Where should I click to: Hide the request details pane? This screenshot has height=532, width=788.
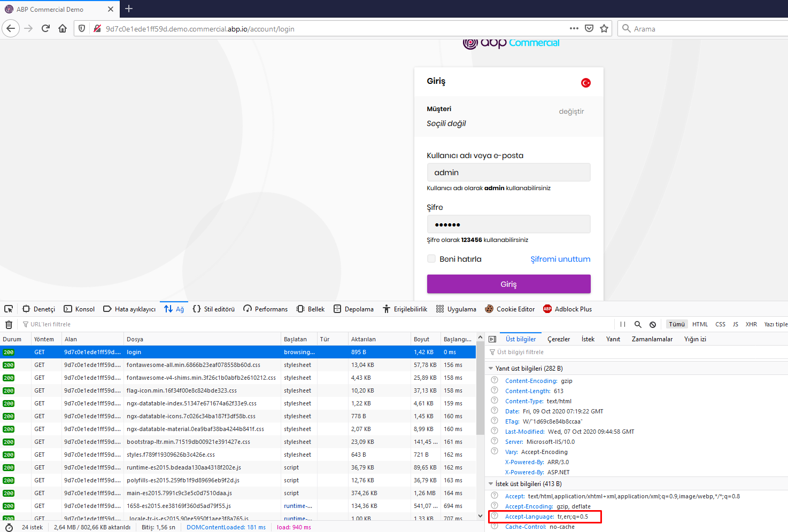[492, 339]
